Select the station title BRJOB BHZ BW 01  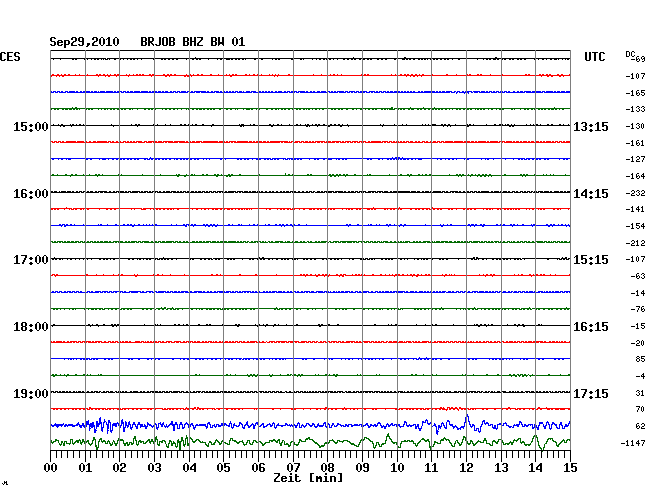pos(193,42)
